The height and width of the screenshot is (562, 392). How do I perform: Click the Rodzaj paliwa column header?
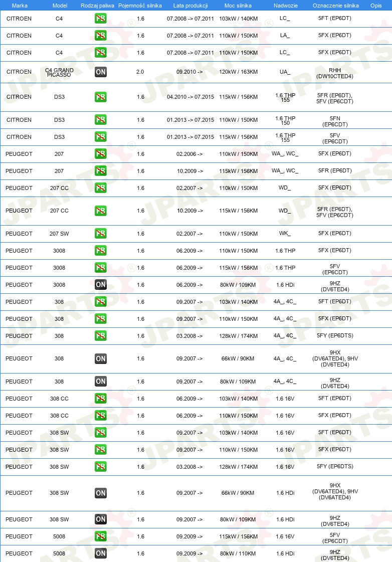(97, 6)
